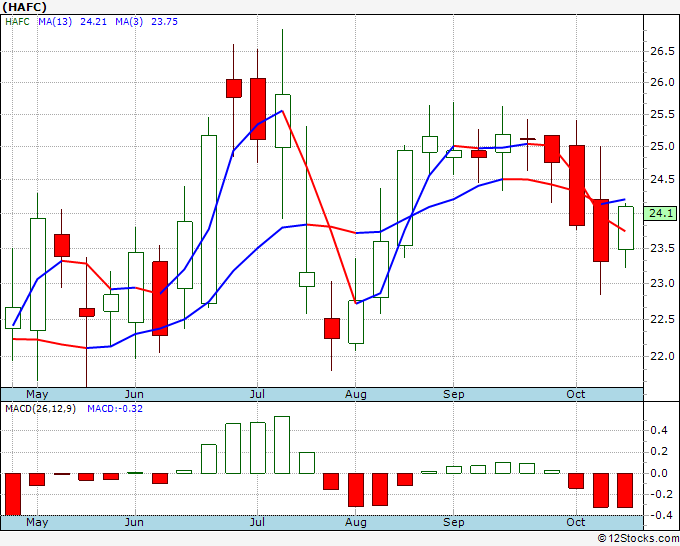Click the 26.5 price axis label

point(662,51)
